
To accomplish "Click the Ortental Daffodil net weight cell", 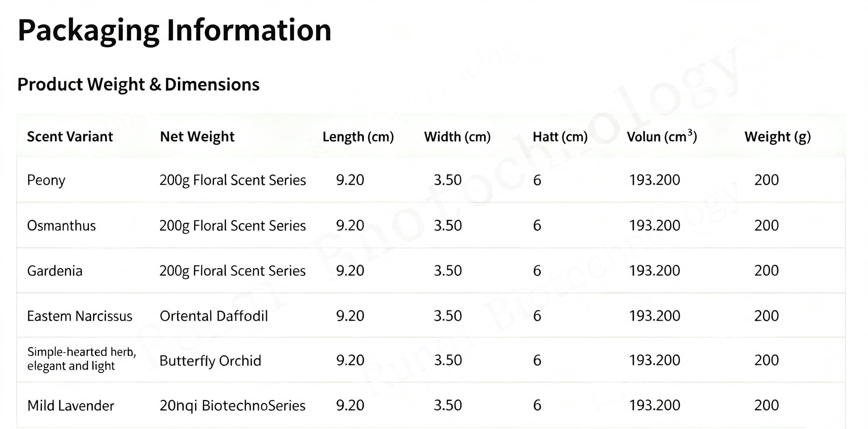I will (214, 316).
